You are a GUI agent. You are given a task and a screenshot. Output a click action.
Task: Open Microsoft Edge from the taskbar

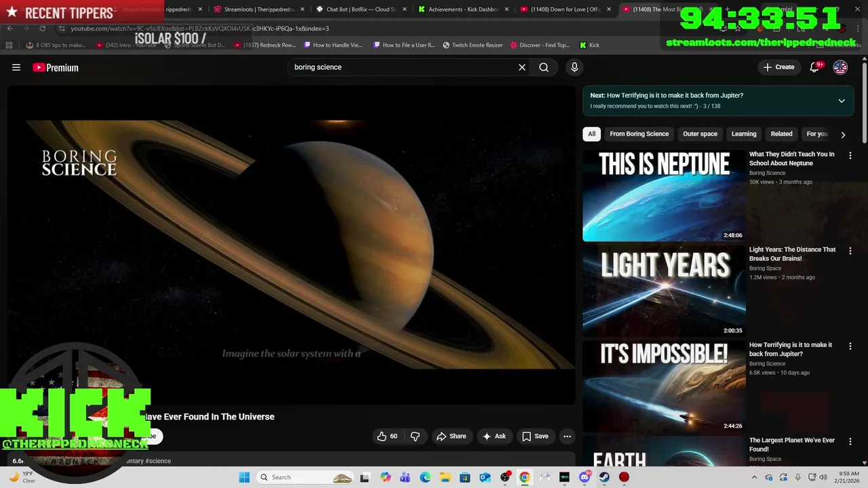[x=425, y=477]
